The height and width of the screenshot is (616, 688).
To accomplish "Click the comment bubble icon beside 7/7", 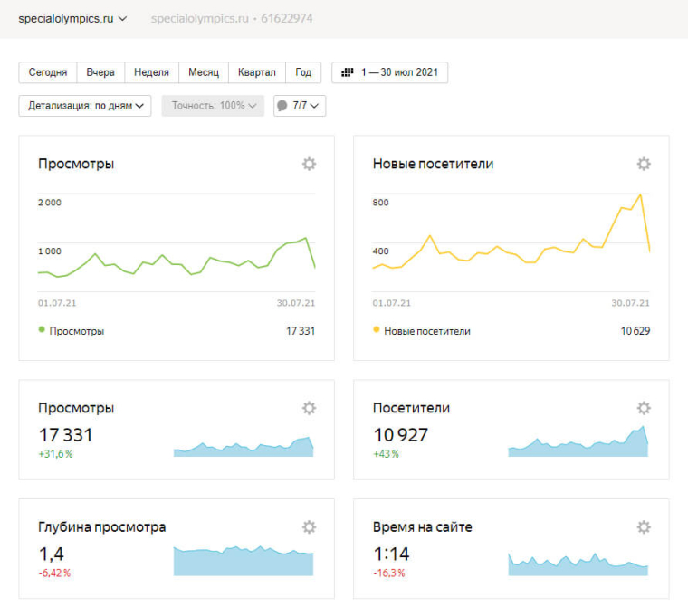I will point(282,106).
